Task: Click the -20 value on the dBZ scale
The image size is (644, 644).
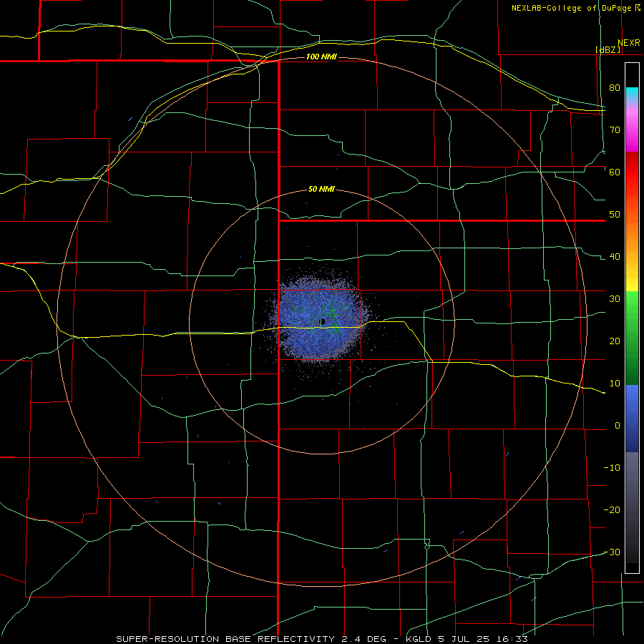Action: point(612,510)
